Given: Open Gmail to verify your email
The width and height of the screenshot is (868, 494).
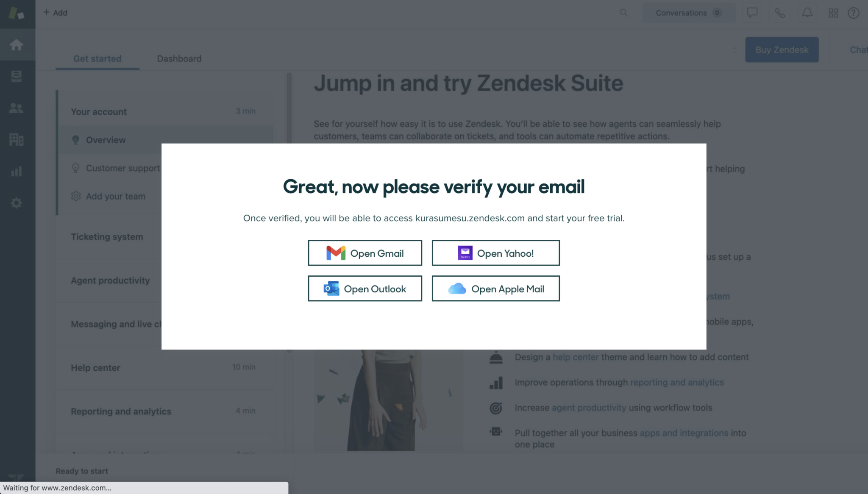Looking at the screenshot, I should tap(364, 253).
